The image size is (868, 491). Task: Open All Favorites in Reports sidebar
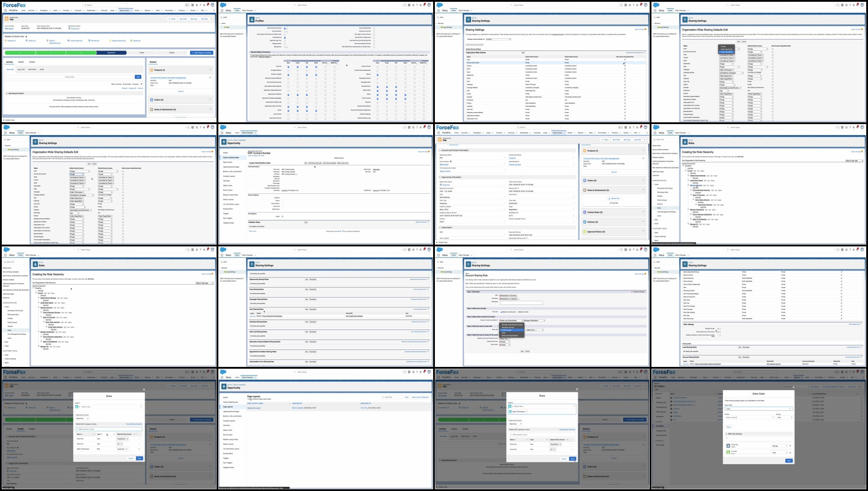660,445
